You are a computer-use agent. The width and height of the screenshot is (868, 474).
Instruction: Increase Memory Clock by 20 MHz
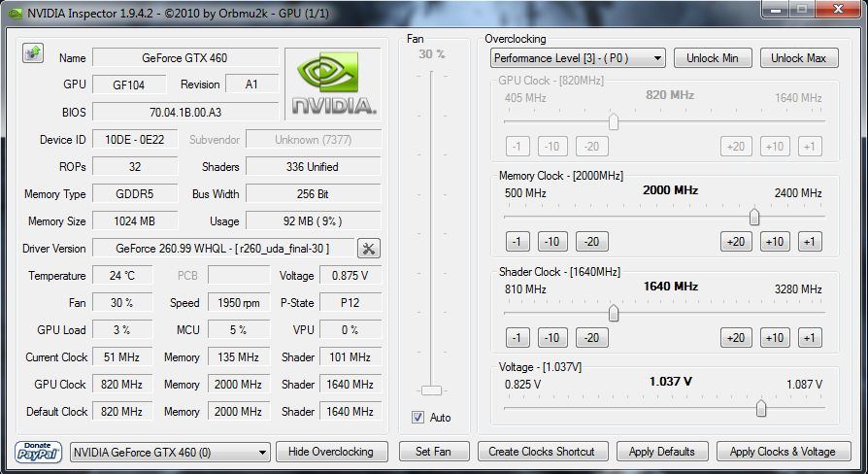pyautogui.click(x=736, y=242)
